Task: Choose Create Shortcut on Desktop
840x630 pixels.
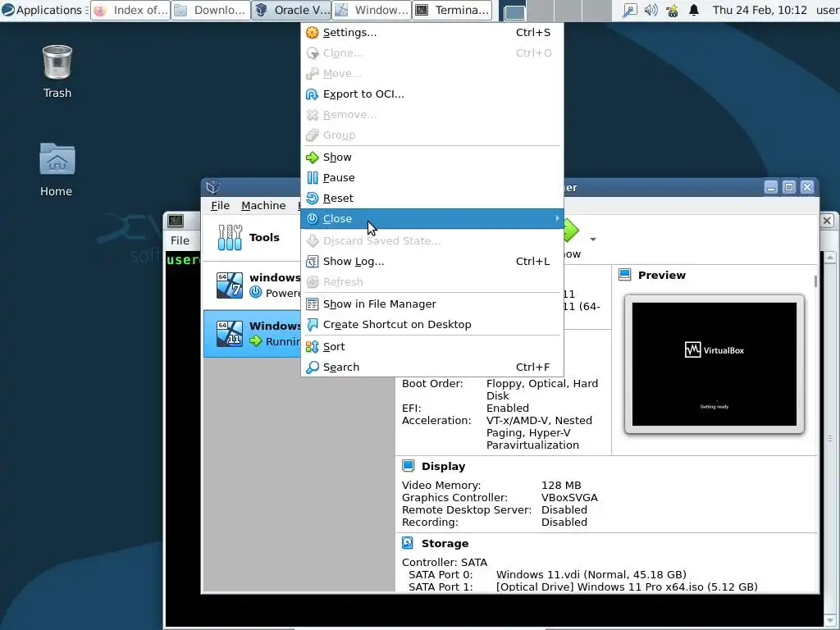Action: coord(431,325)
